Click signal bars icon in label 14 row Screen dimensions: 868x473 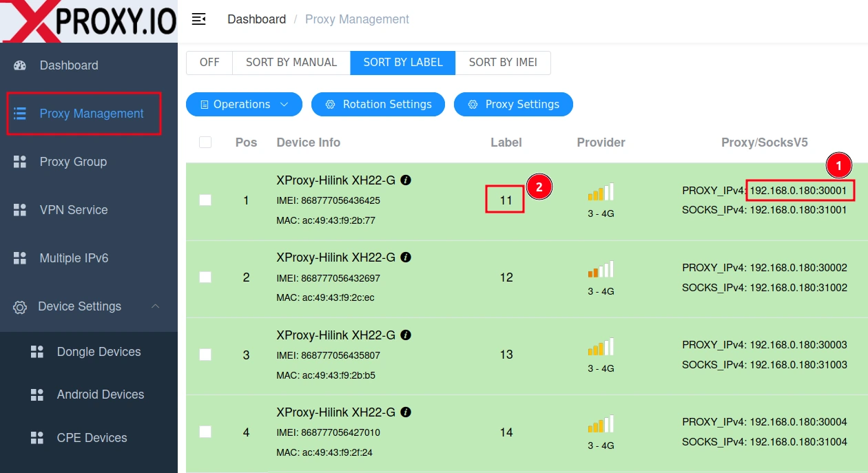pyautogui.click(x=601, y=423)
